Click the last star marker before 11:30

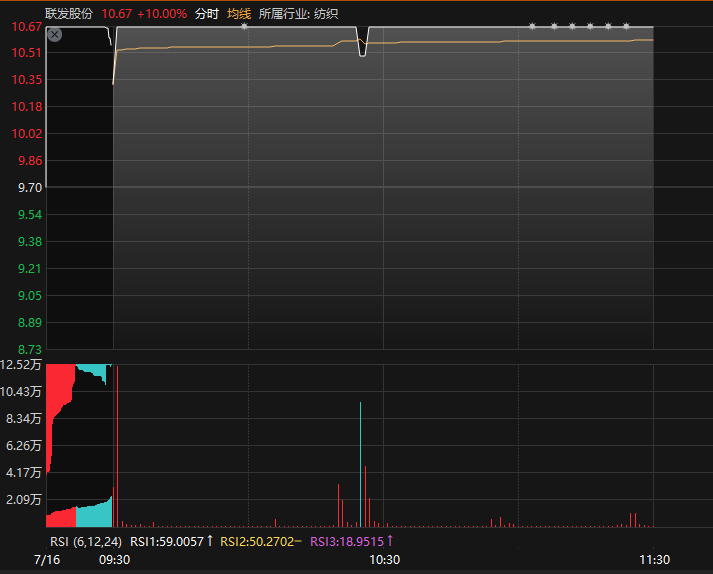(x=626, y=27)
